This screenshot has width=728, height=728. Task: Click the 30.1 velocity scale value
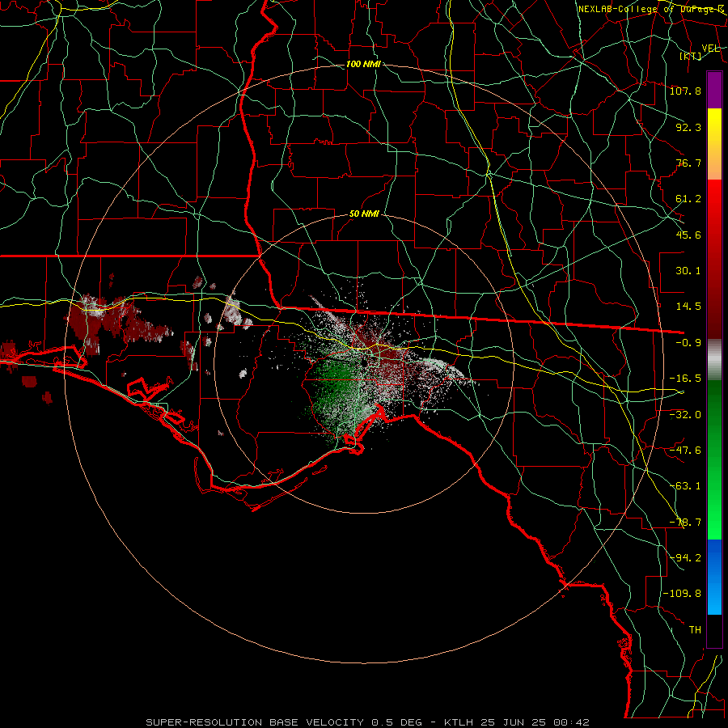(x=688, y=271)
